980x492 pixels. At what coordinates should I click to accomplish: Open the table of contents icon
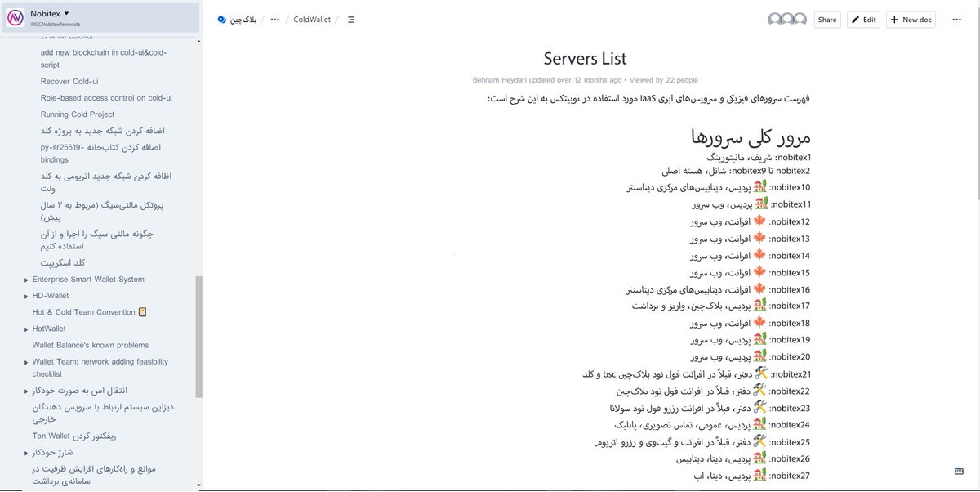coord(351,20)
